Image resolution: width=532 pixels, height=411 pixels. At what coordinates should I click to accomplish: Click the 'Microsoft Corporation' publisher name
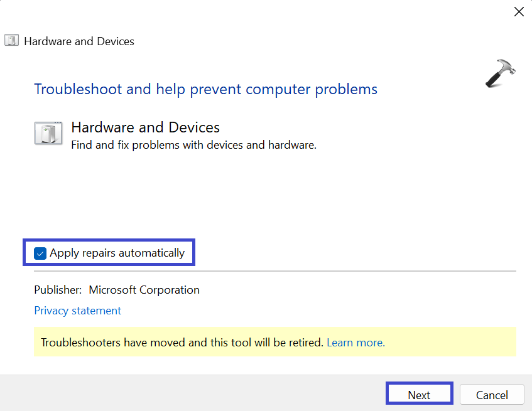coord(144,290)
